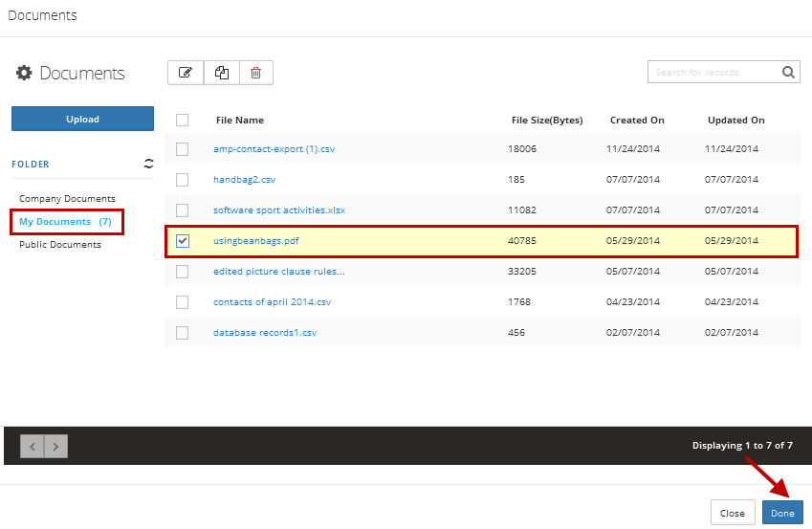Go to next page arrow
Screen dimensions: 812x529
56,446
